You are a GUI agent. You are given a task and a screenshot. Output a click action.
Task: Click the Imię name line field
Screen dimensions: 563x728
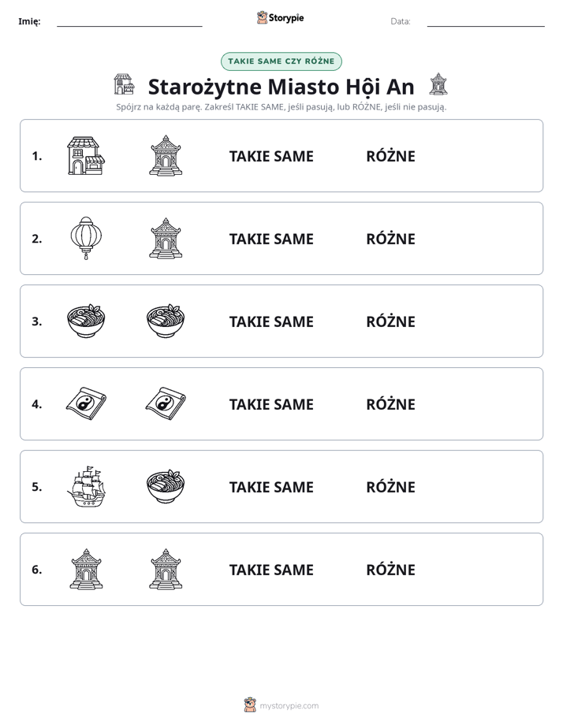pyautogui.click(x=129, y=21)
